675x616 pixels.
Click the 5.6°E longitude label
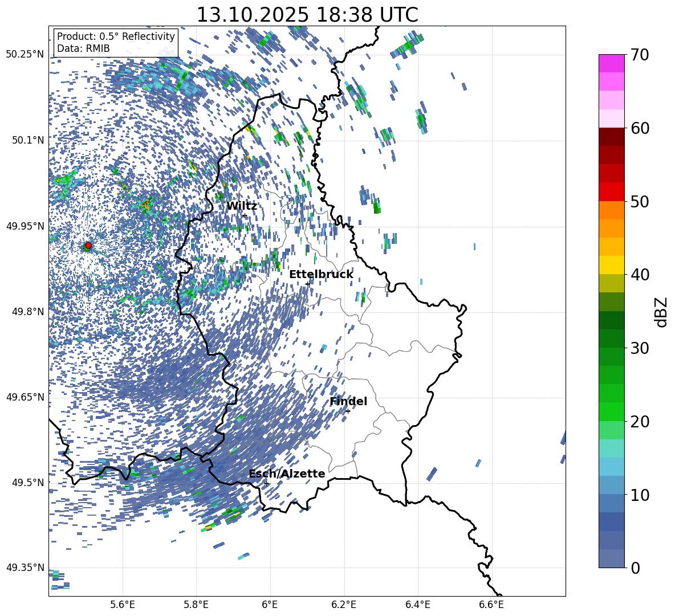click(x=123, y=605)
